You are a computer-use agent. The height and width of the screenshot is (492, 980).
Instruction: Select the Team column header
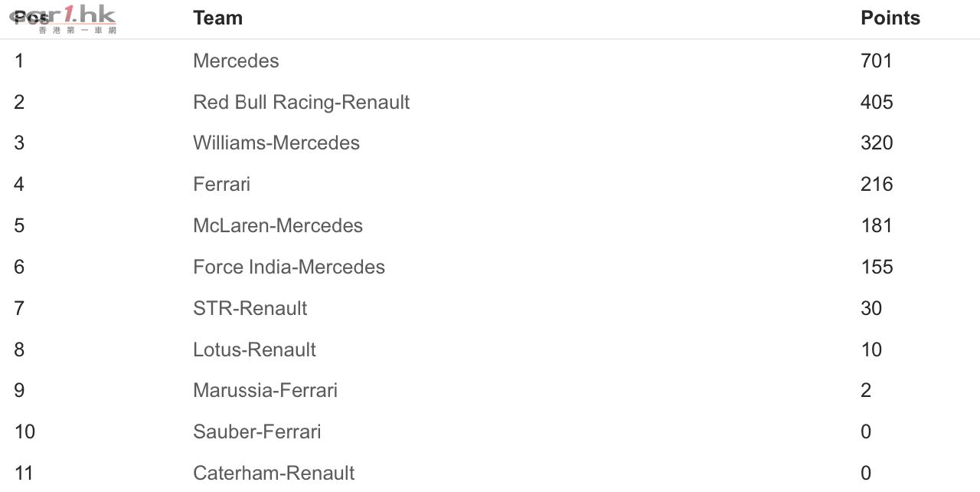click(x=217, y=18)
